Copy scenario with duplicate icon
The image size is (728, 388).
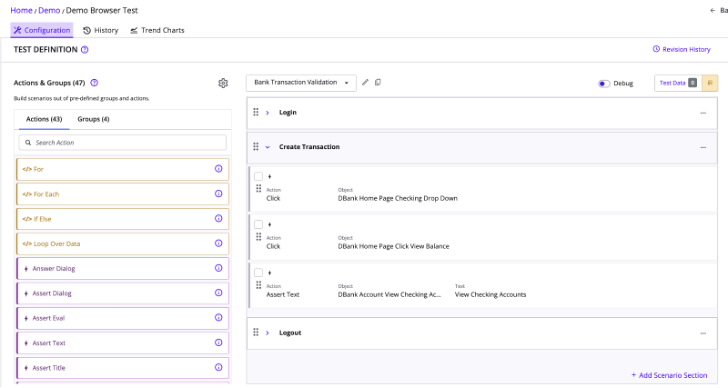[378, 82]
